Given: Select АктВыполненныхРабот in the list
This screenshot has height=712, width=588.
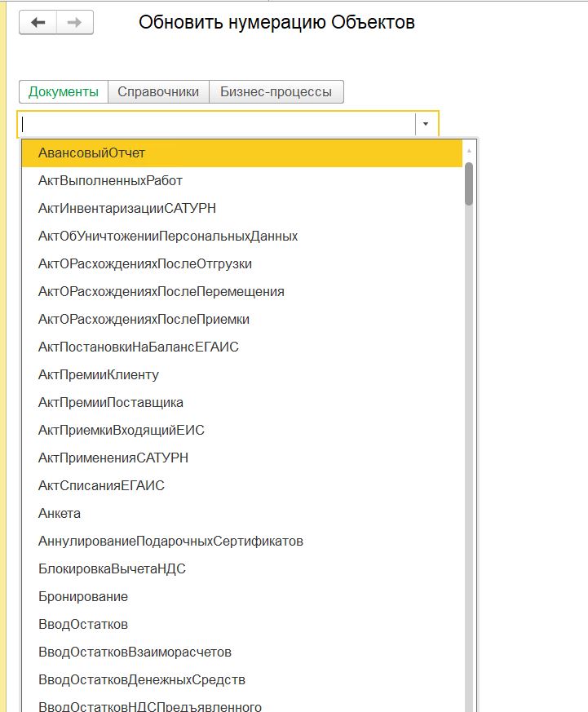Looking at the screenshot, I should click(x=242, y=181).
